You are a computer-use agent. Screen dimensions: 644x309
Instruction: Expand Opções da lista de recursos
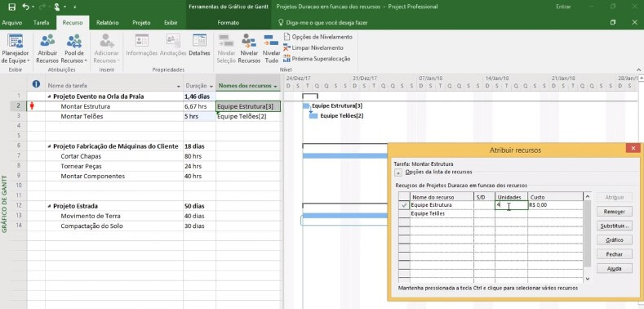click(398, 172)
